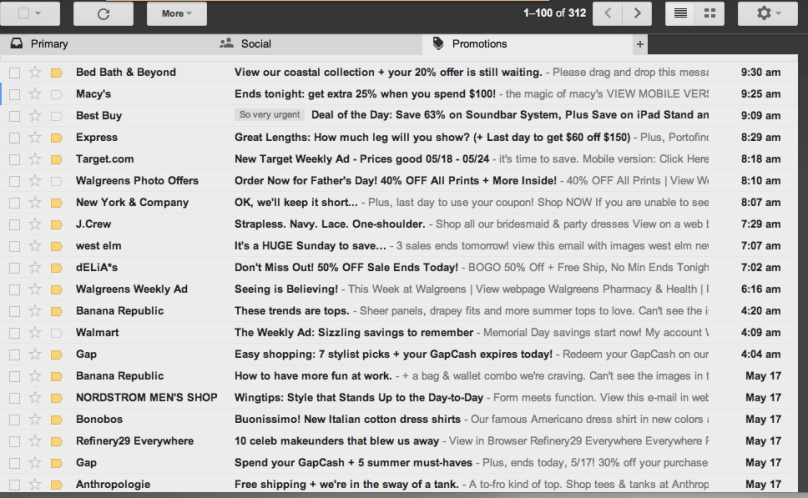Open email 'It's a HUGE Sunday to save...'

310,246
